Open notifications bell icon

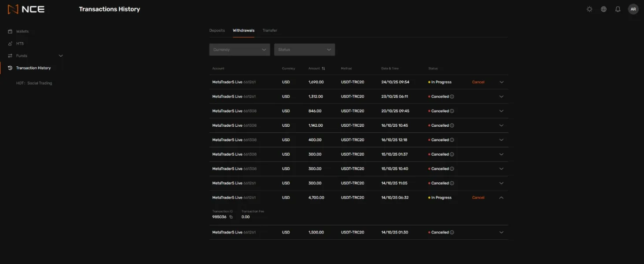click(x=618, y=9)
